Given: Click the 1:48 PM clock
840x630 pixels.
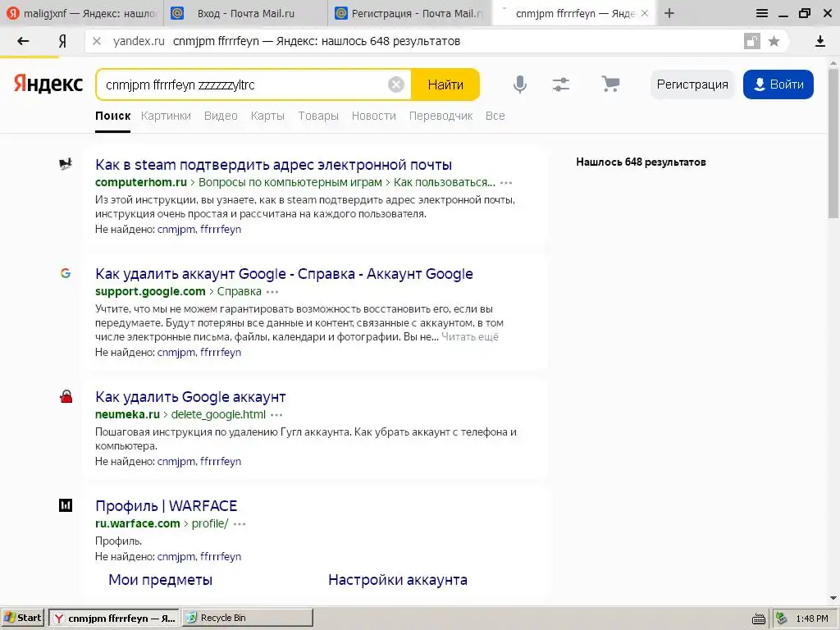Looking at the screenshot, I should 811,619.
